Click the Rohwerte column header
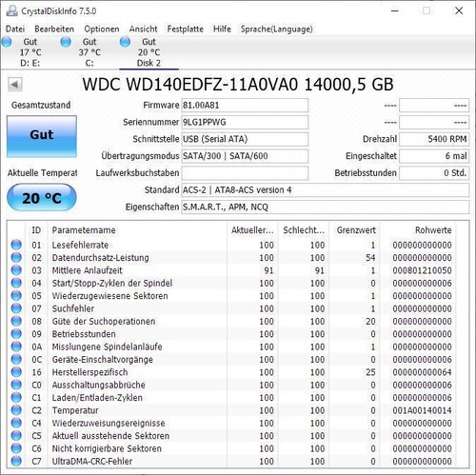476x475 pixels. coord(418,230)
